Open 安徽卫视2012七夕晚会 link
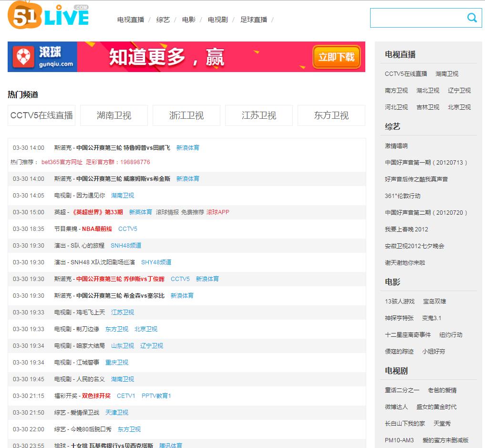 click(414, 246)
